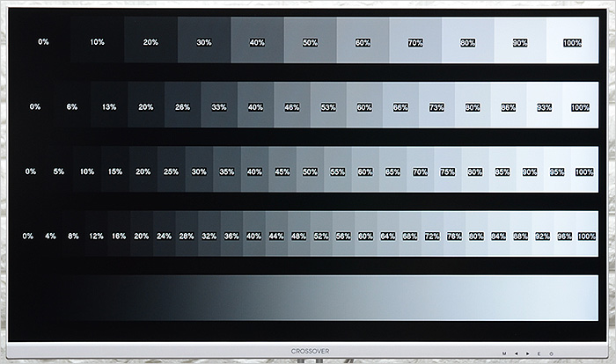Choose the 75% gray swatch
This screenshot has height=364, width=616.
pyautogui.click(x=448, y=171)
